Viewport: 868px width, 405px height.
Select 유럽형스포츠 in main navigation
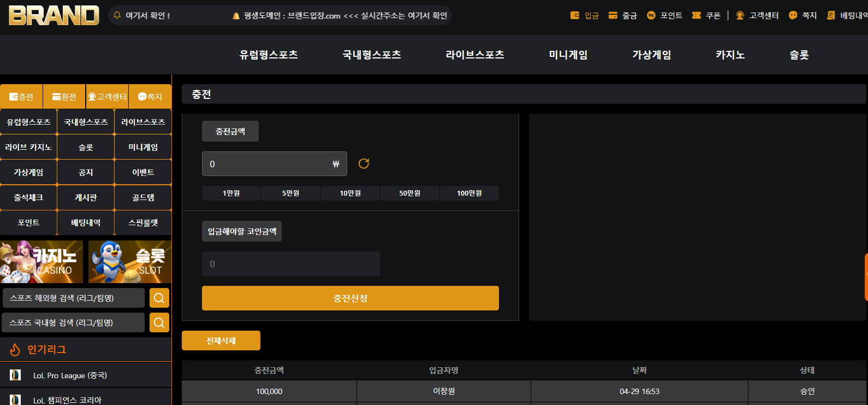[x=269, y=55]
